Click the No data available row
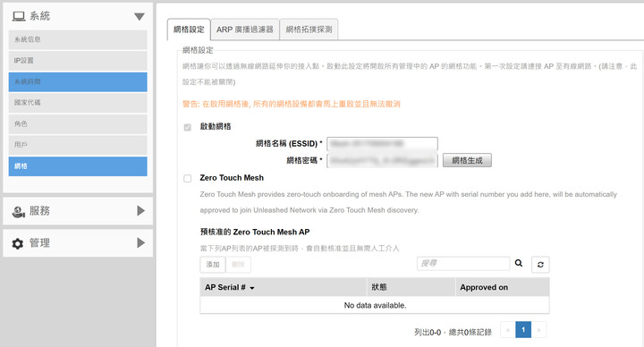644x347 pixels. coord(375,306)
